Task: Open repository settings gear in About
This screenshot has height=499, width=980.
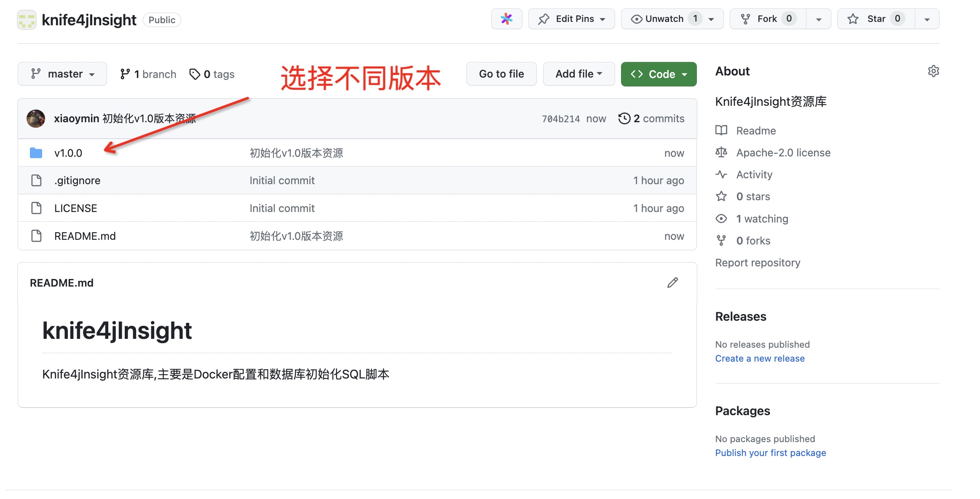Action: click(933, 71)
